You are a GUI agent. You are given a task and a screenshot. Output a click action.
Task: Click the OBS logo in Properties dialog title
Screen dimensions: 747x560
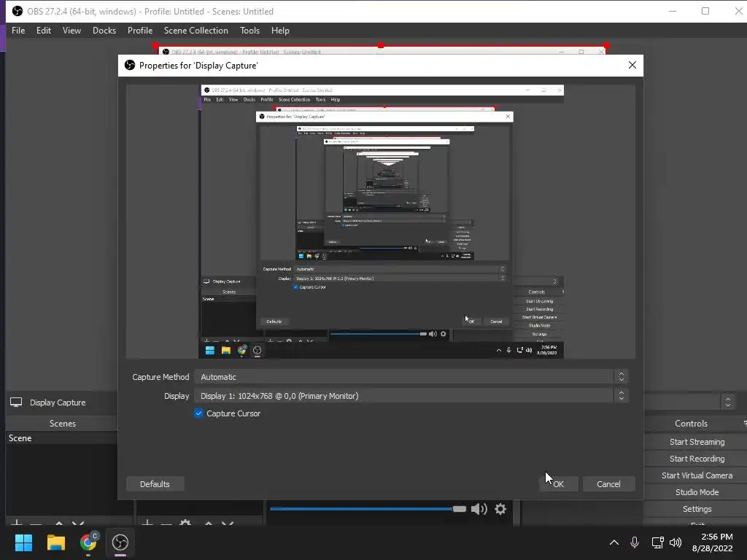click(x=130, y=65)
